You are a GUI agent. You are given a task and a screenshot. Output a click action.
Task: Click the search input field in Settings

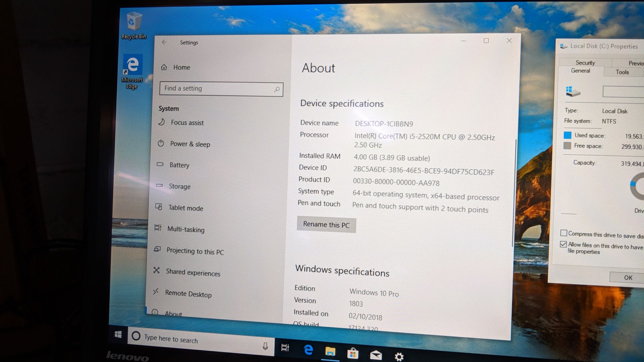[220, 88]
